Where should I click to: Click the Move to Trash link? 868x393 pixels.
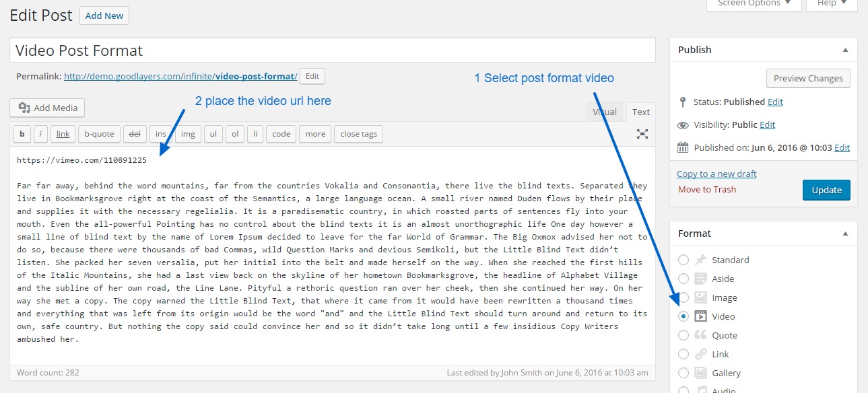pyautogui.click(x=706, y=189)
